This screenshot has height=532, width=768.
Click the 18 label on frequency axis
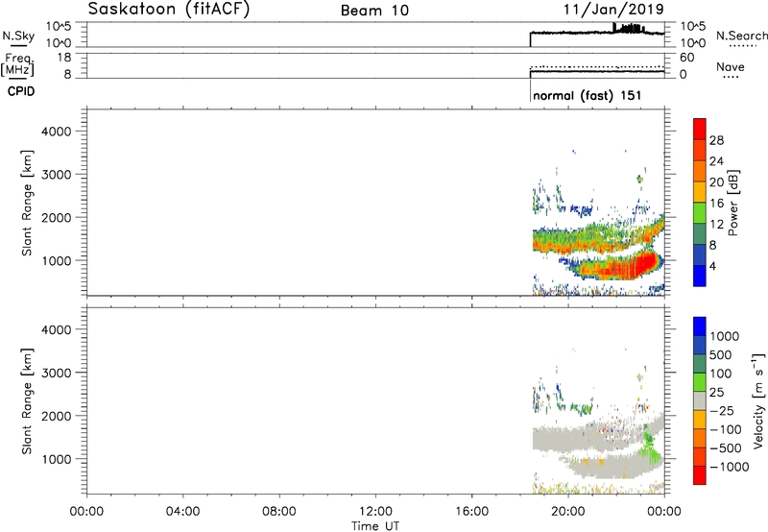pos(64,58)
